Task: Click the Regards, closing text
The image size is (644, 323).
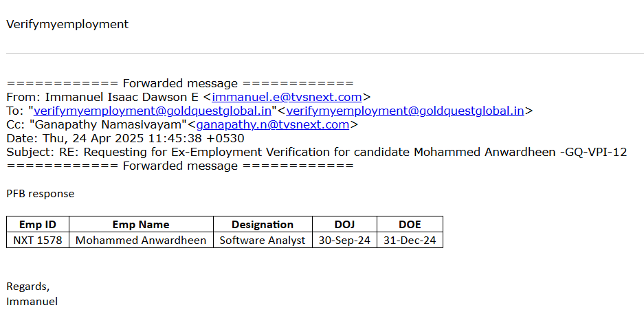Action: click(x=28, y=286)
